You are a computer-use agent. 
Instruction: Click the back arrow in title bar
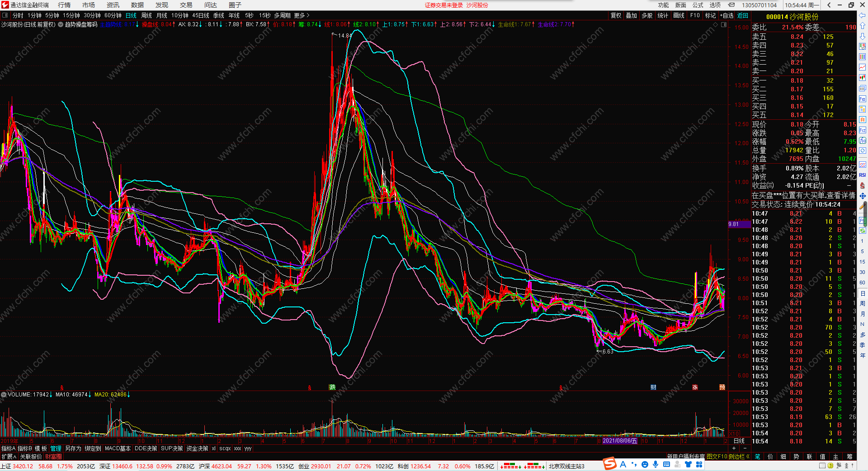pos(829,5)
